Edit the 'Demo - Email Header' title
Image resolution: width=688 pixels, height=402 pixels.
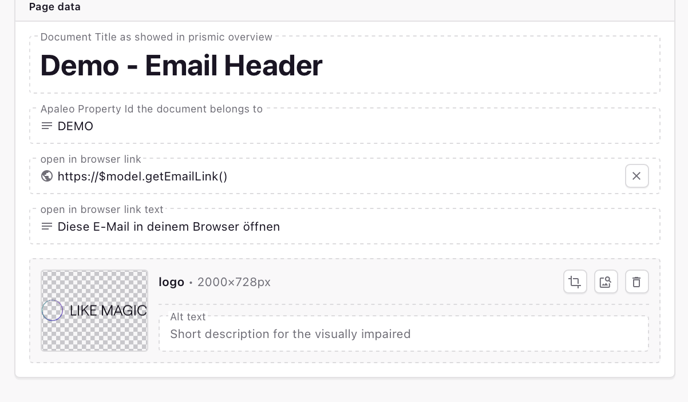181,66
